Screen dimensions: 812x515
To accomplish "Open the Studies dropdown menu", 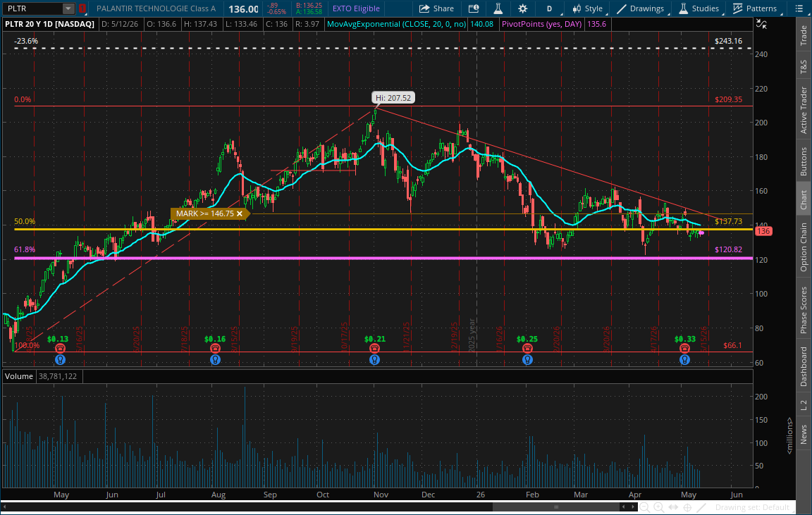I will coord(699,8).
